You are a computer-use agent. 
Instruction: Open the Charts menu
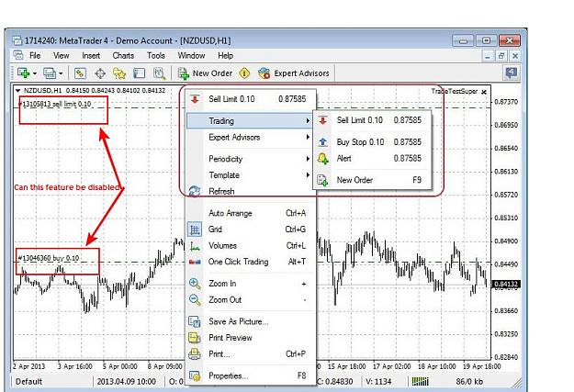123,56
